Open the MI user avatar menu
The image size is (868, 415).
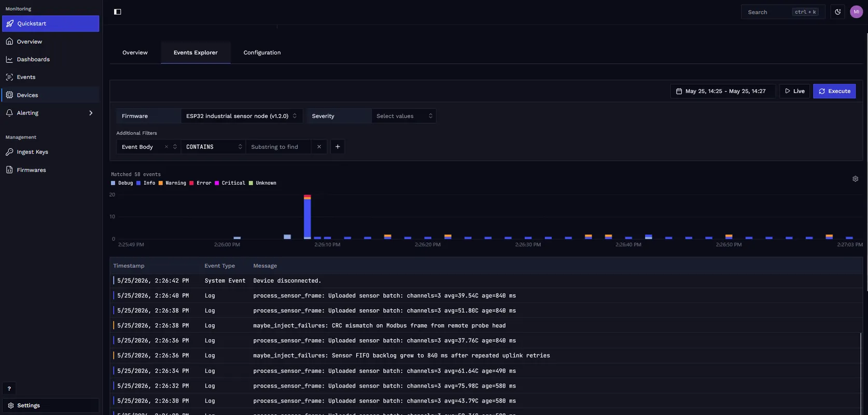(x=856, y=12)
